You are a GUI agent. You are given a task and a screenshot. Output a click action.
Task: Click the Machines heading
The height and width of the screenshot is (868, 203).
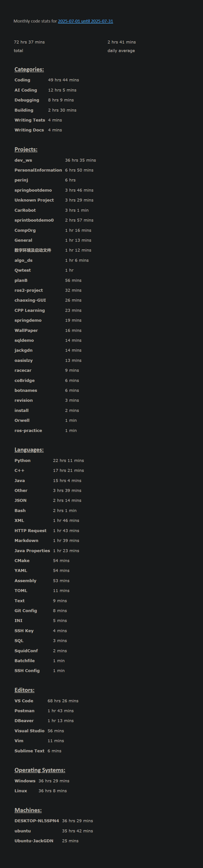point(28,810)
